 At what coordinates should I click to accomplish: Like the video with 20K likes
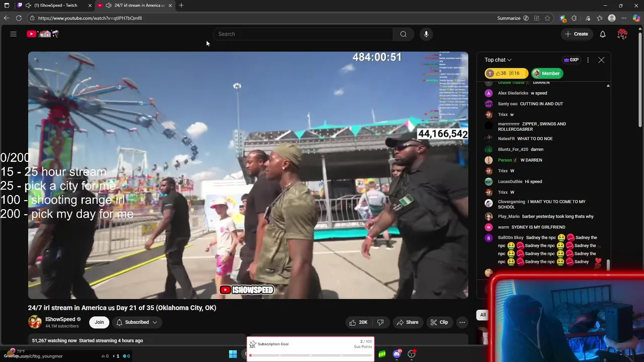(358, 322)
